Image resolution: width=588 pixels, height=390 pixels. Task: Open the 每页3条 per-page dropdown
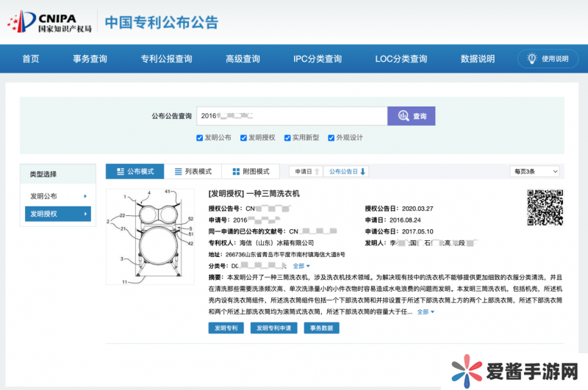click(x=534, y=171)
